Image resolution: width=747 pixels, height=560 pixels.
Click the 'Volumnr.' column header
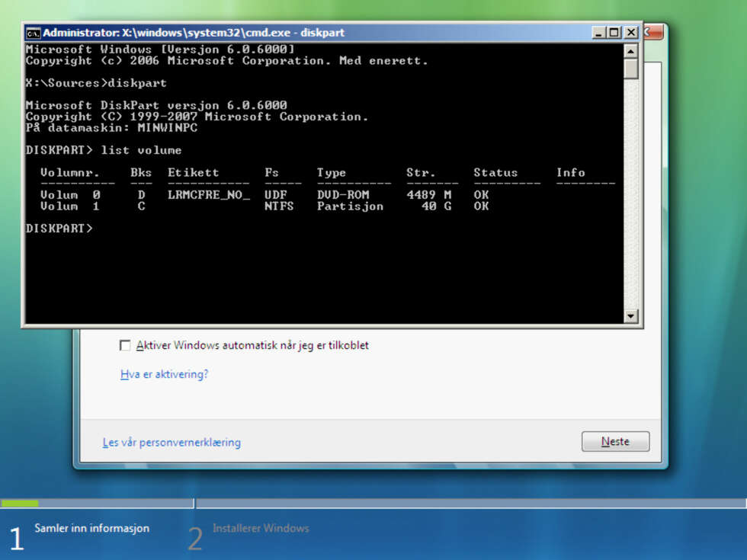[x=70, y=172]
